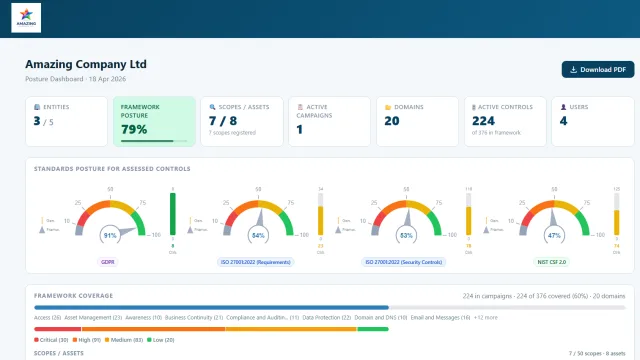640x360 pixels.
Task: Click the Domains folder icon
Action: pyautogui.click(x=388, y=107)
